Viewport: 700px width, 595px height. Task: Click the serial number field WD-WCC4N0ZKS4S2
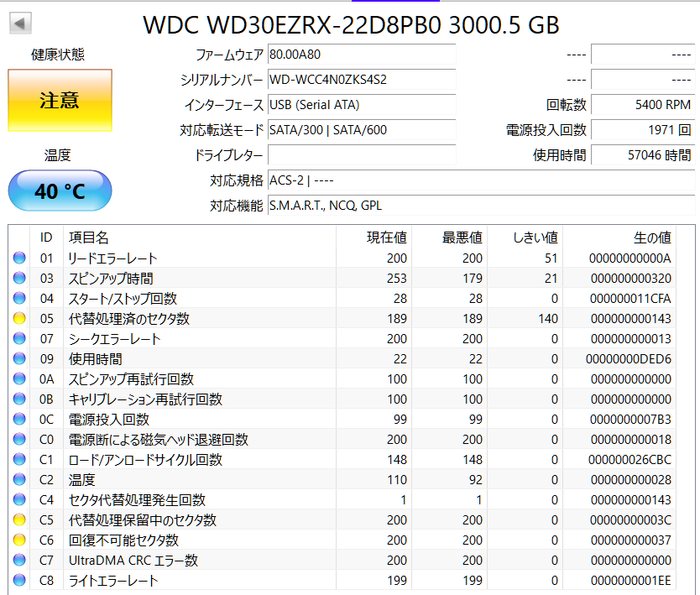pyautogui.click(x=362, y=80)
